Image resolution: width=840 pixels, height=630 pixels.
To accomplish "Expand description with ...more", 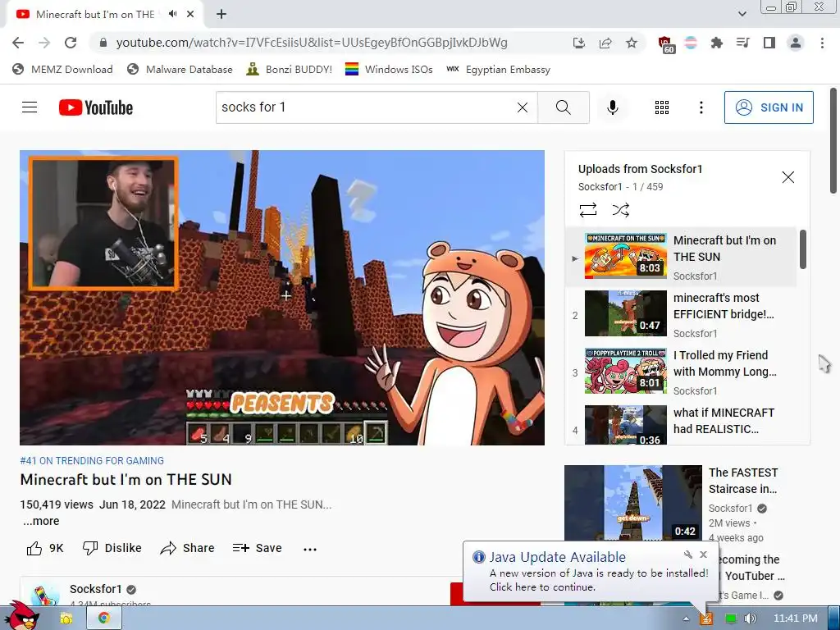I will point(41,521).
